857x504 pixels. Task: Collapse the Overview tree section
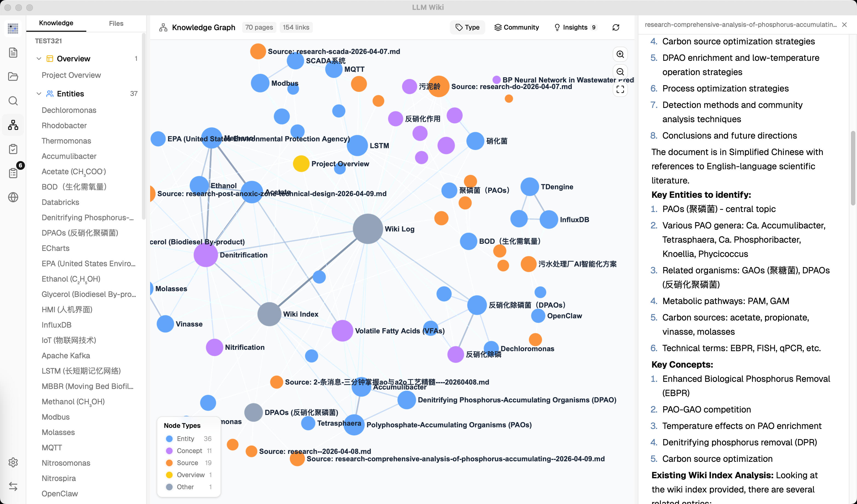pos(39,59)
